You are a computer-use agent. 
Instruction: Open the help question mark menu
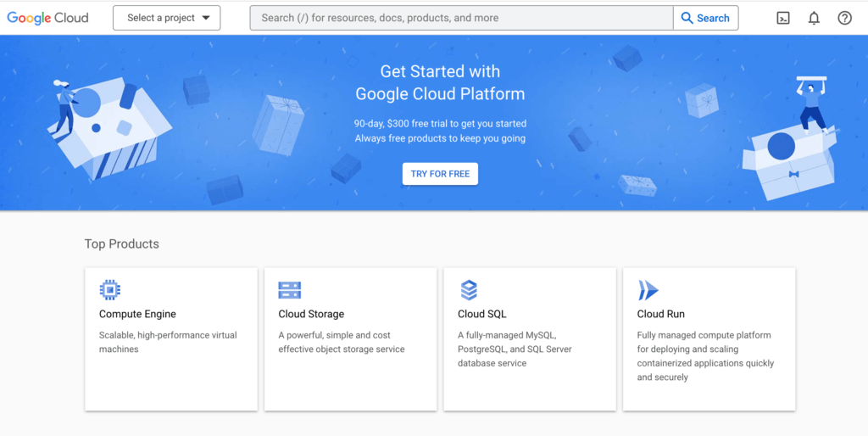pyautogui.click(x=844, y=18)
